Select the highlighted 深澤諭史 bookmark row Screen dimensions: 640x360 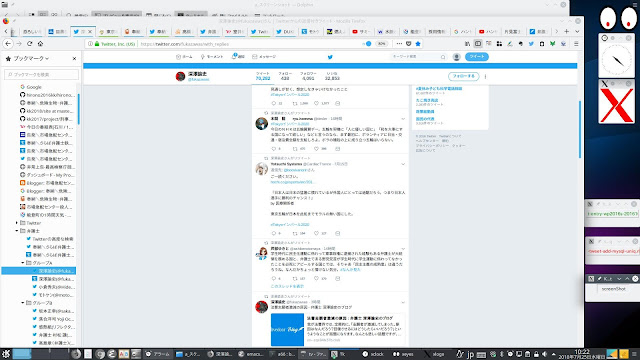click(39, 271)
